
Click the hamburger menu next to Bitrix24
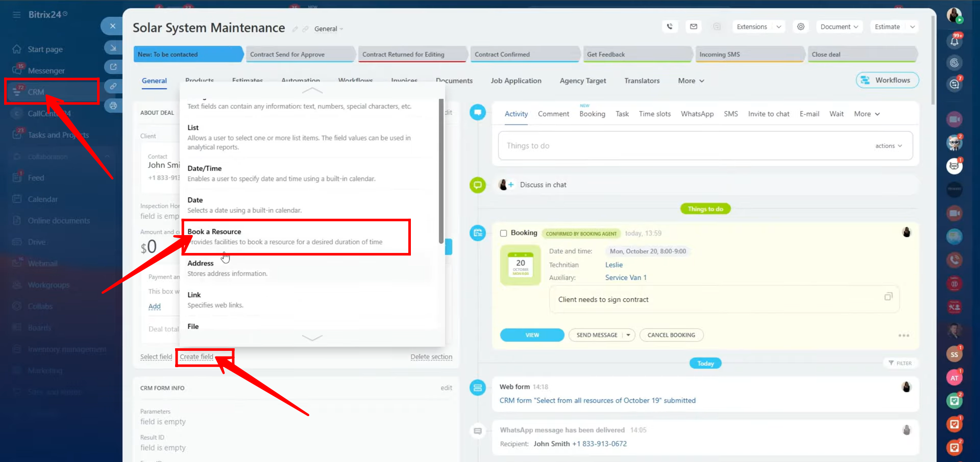tap(17, 15)
